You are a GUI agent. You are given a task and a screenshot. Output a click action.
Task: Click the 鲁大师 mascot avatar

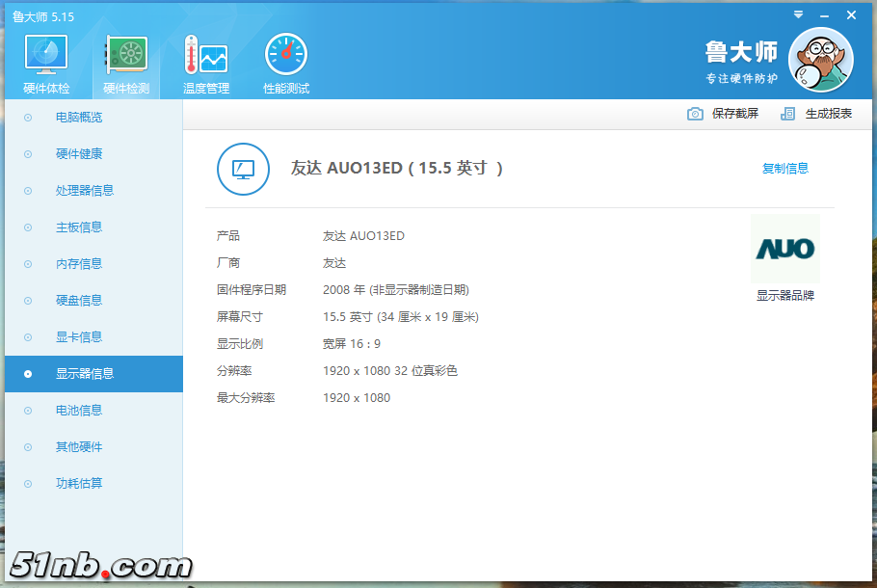[820, 59]
